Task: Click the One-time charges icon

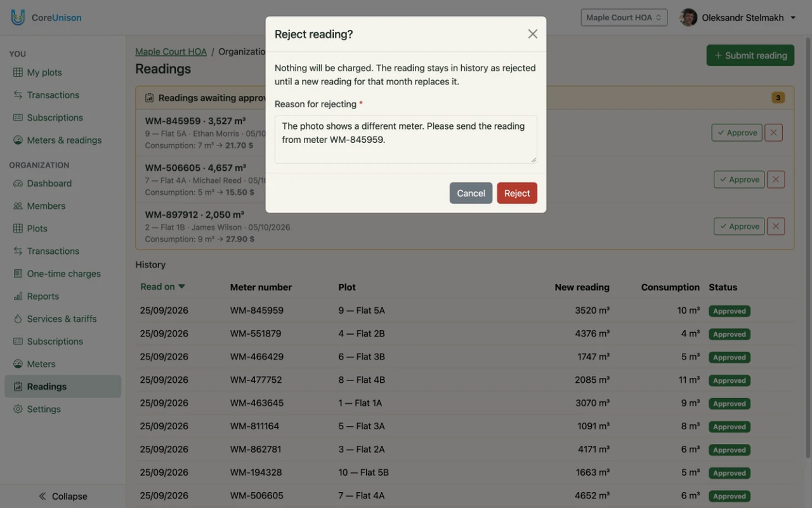Action: coord(18,274)
